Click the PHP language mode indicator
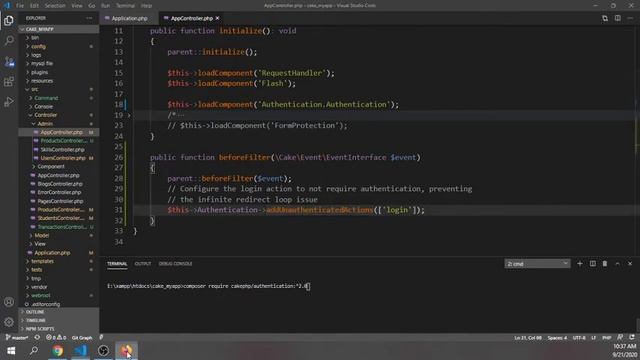This screenshot has height=360, width=640. click(x=607, y=338)
